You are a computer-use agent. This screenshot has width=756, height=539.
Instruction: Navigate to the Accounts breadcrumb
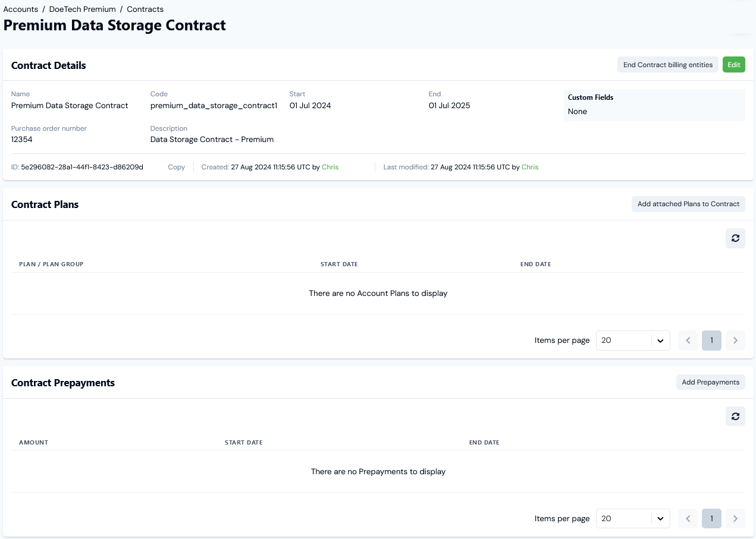pyautogui.click(x=20, y=9)
